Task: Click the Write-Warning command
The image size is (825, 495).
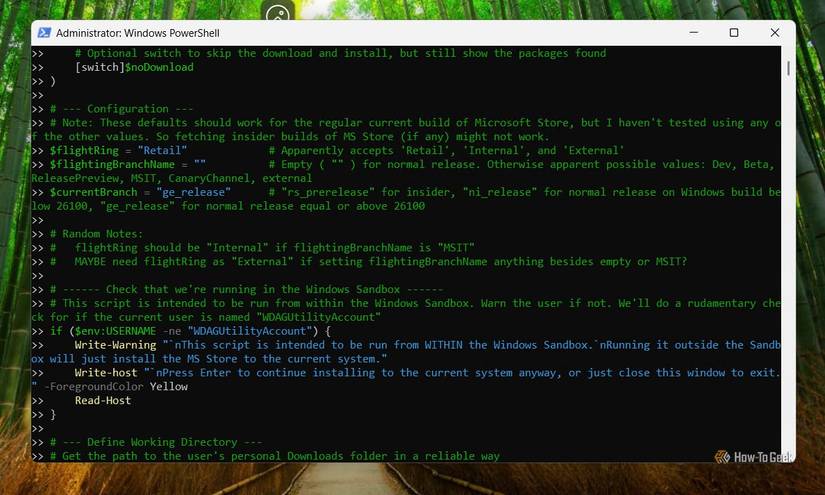Action: point(116,345)
